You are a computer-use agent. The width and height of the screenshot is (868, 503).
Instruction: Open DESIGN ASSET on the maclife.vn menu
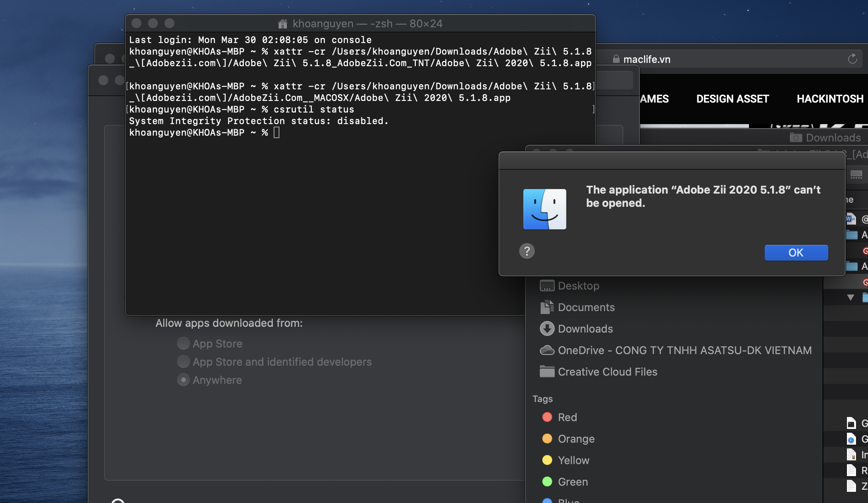(732, 99)
